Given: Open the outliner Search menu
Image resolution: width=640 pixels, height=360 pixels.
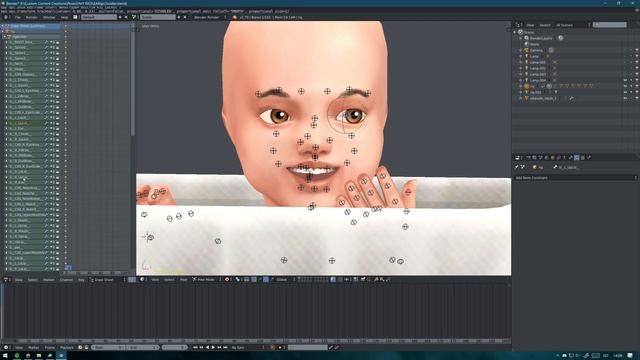Looking at the screenshot, I should point(545,25).
